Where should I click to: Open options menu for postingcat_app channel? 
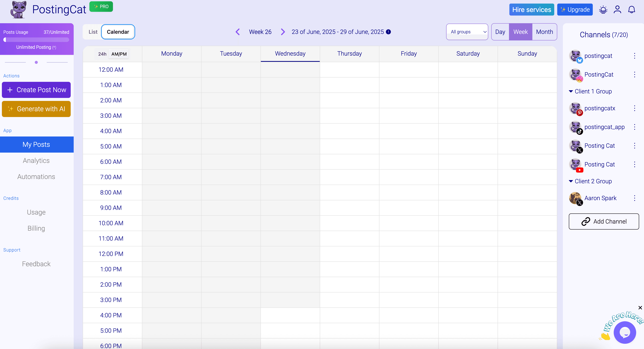tap(634, 127)
